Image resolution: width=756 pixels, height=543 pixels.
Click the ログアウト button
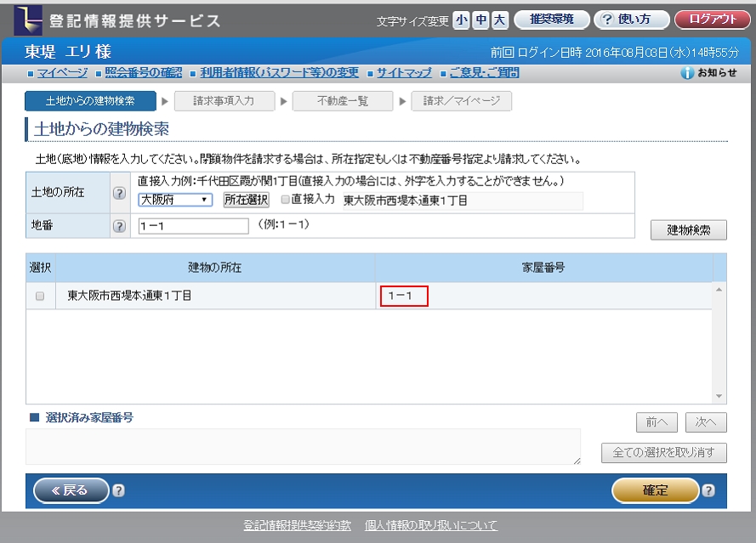(x=713, y=20)
